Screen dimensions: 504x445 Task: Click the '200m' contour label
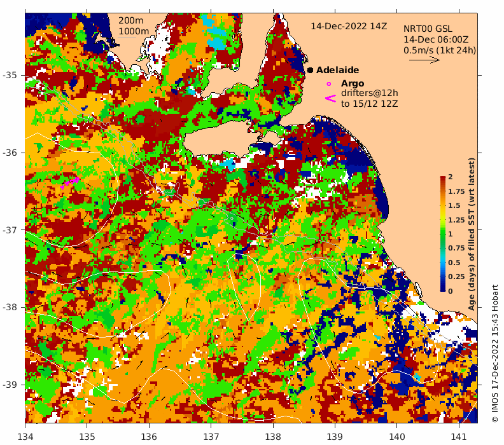[131, 20]
